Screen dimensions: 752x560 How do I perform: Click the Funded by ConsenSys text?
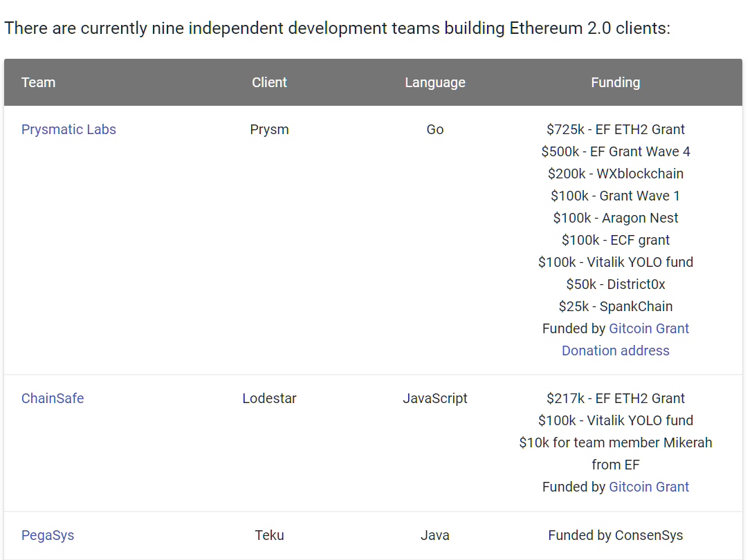[x=615, y=535]
